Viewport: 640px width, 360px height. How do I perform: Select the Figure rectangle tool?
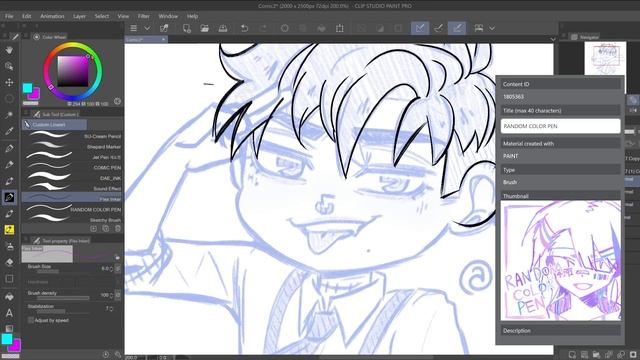(9, 279)
